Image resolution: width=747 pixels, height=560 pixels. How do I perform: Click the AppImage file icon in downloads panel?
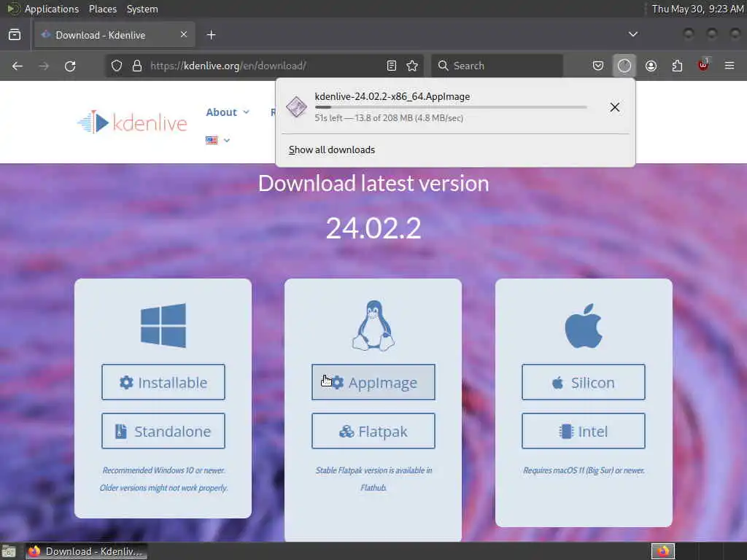tap(296, 106)
